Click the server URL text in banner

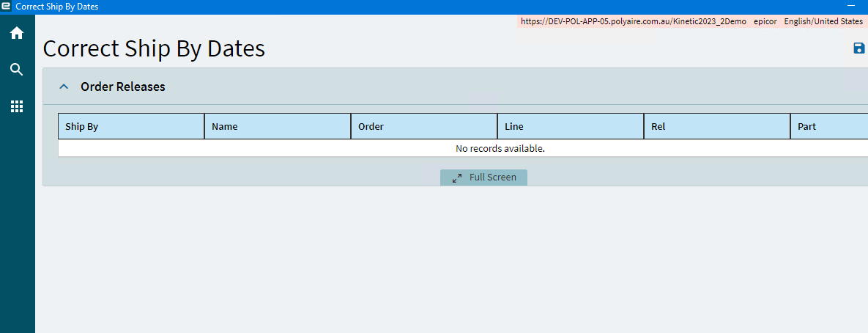[634, 21]
